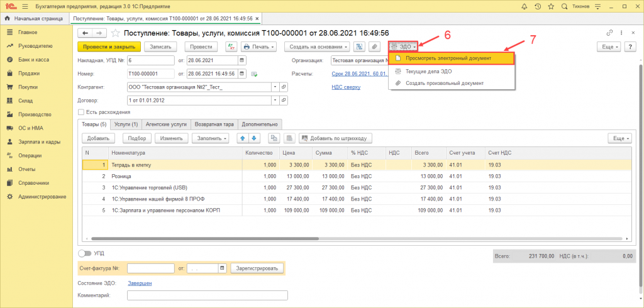Open help question mark button
The image size is (644, 308).
630,47
